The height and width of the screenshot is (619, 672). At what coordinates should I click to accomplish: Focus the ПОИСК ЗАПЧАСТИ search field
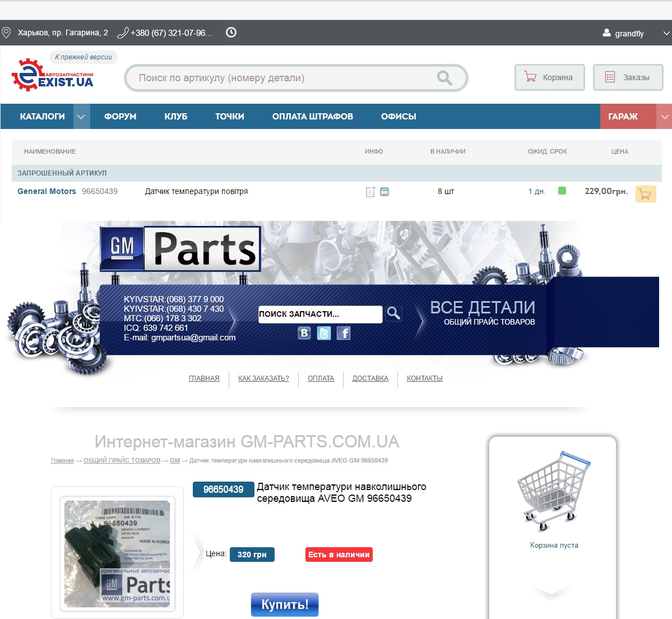click(320, 314)
